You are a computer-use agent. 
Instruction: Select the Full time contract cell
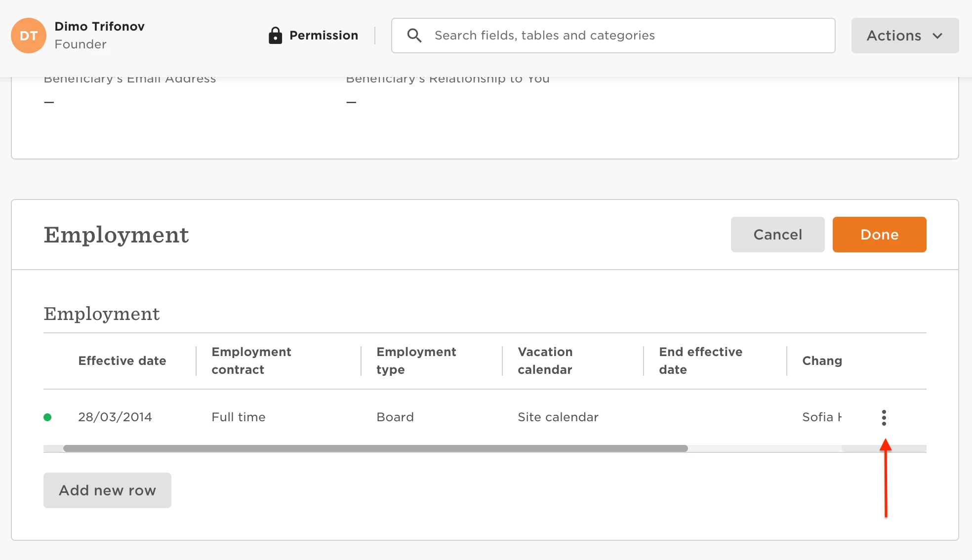click(x=239, y=417)
